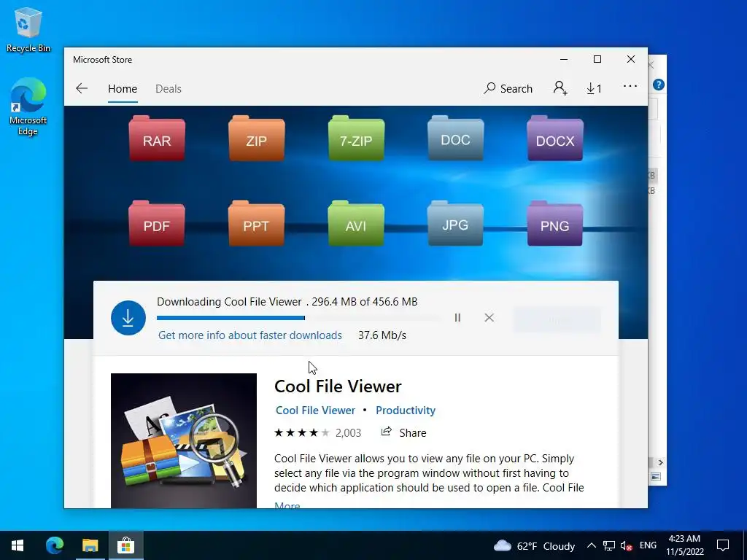Click the ZIP folder icon
The height and width of the screenshot is (560, 747).
click(256, 138)
